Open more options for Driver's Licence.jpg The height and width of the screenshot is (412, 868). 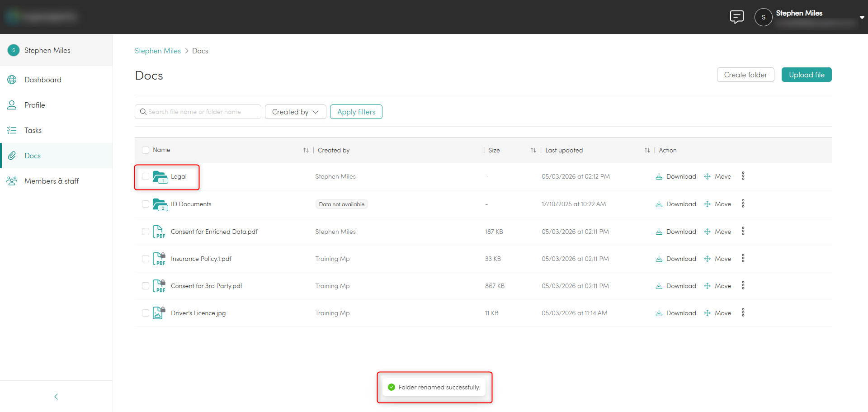743,313
